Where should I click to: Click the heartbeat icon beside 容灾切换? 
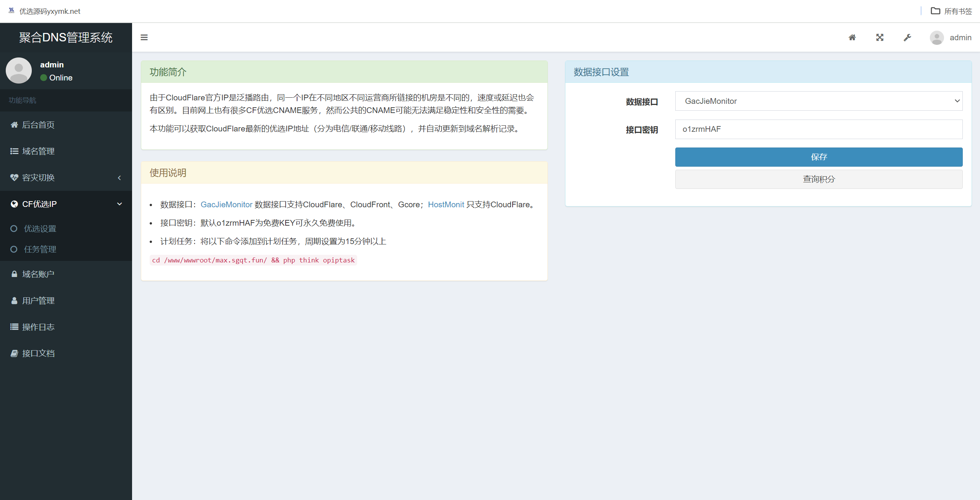pos(14,177)
